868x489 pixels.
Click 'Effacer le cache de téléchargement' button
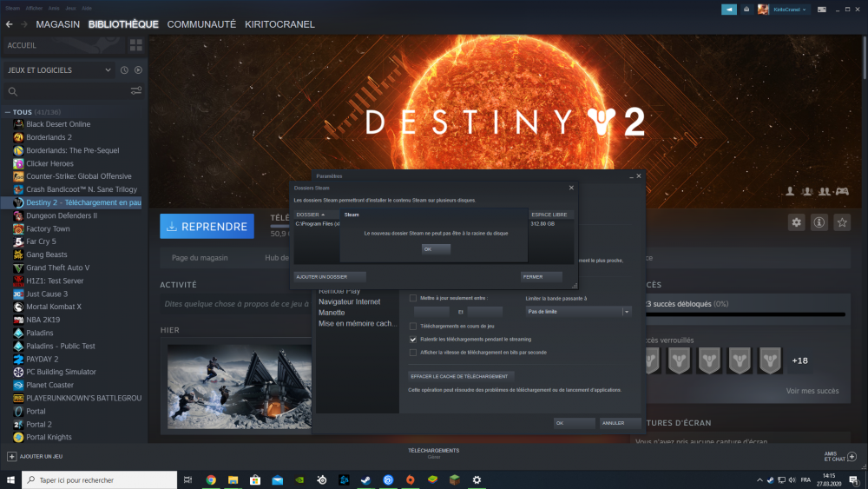click(461, 376)
